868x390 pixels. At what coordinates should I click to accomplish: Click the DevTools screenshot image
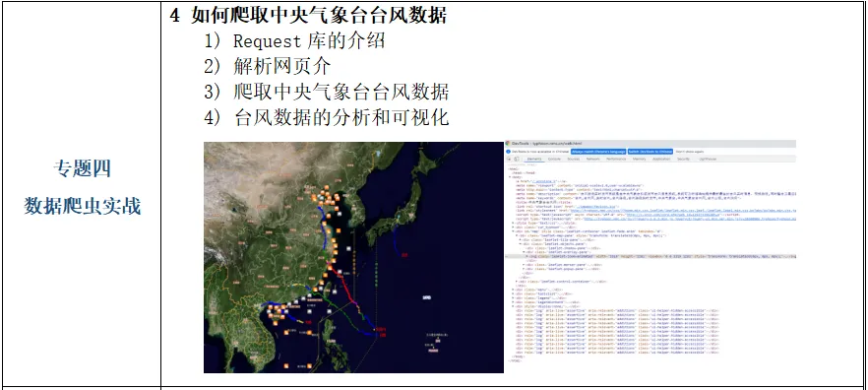(x=651, y=252)
